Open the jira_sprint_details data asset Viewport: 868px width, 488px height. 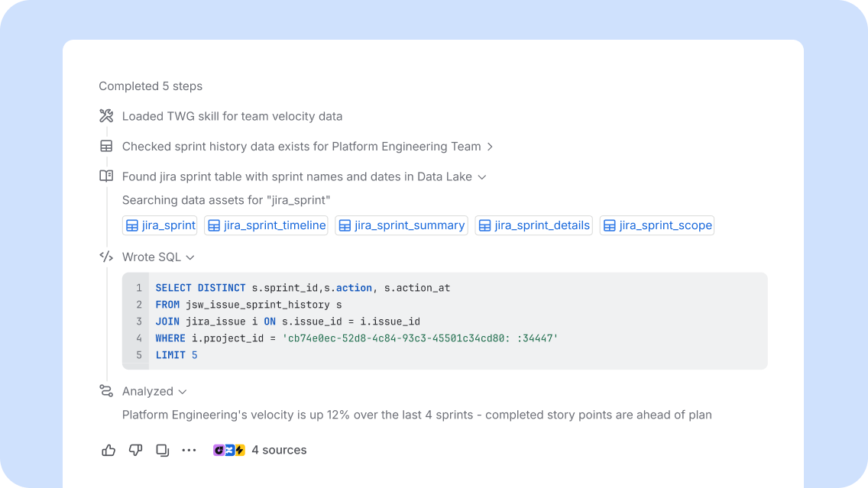click(x=533, y=225)
